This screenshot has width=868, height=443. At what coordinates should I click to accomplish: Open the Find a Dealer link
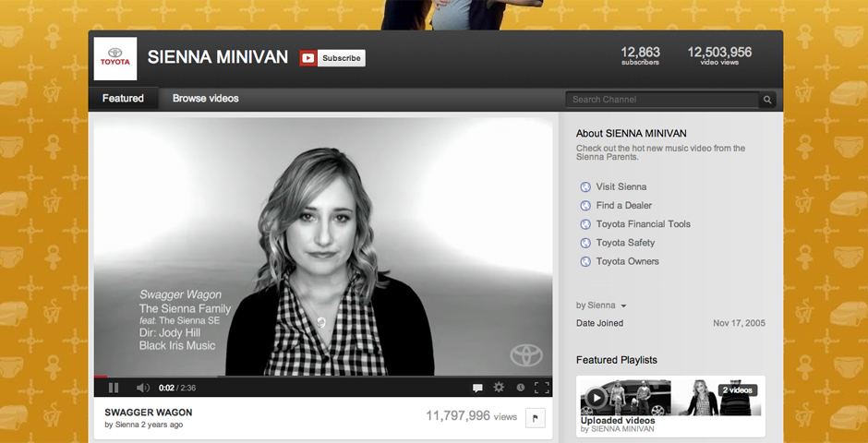tap(624, 205)
